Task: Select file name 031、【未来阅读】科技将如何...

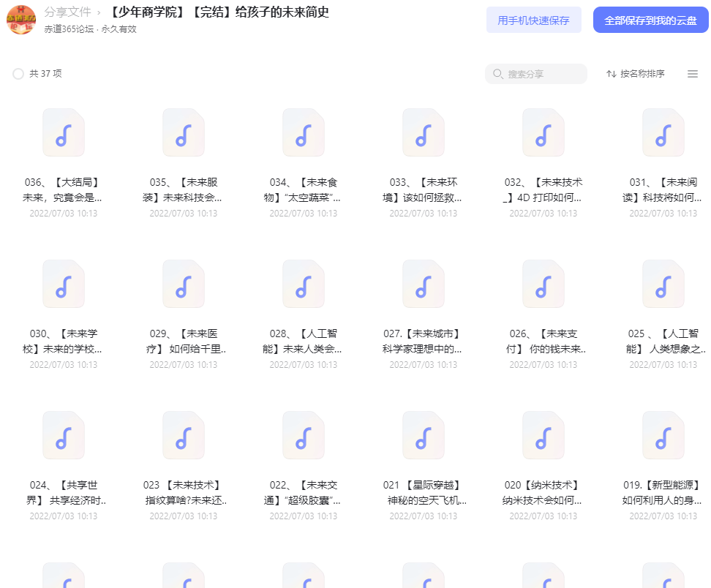Action: coord(663,190)
